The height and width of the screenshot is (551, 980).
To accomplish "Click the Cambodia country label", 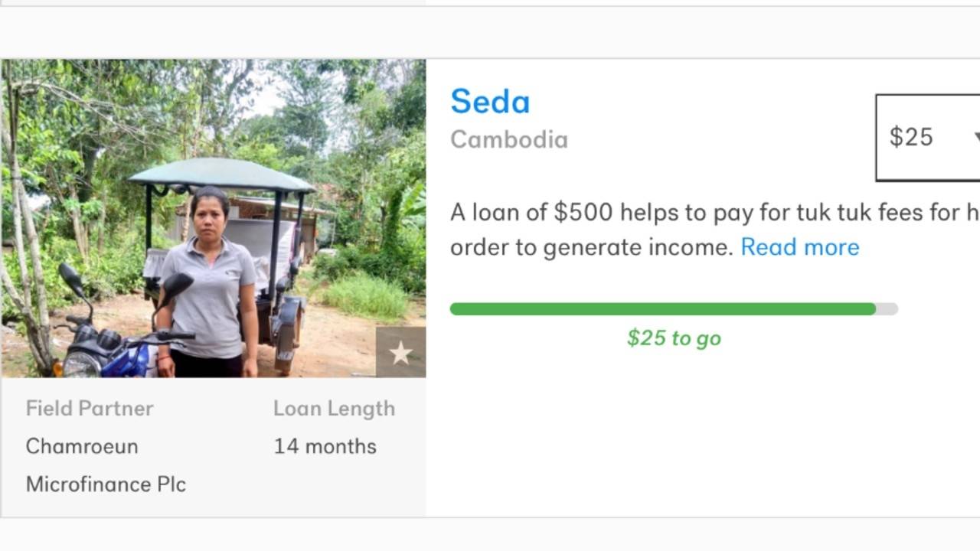I will (x=509, y=139).
